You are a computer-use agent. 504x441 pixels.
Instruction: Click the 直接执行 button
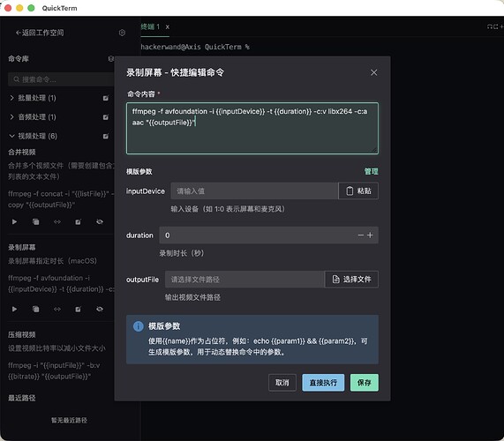pos(323,382)
